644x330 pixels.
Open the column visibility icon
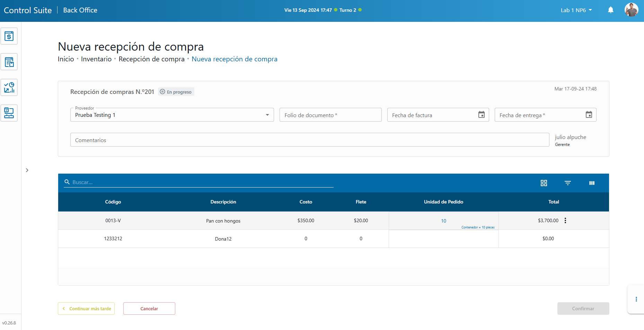click(x=592, y=183)
